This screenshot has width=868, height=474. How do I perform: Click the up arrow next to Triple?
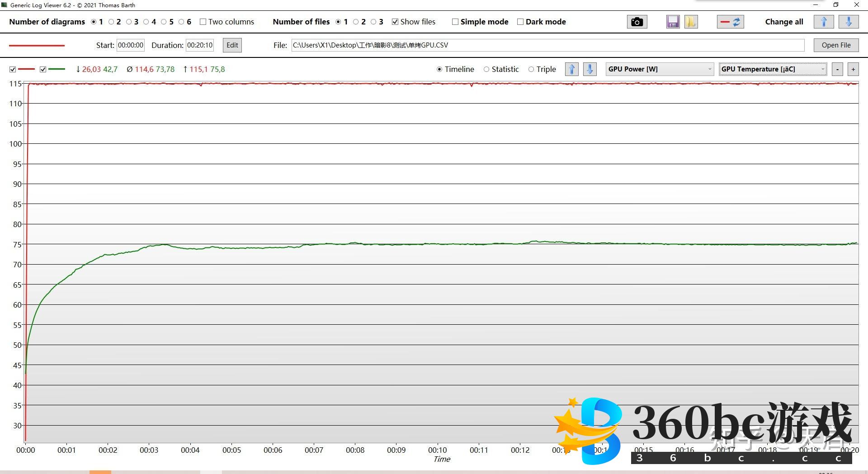(572, 69)
